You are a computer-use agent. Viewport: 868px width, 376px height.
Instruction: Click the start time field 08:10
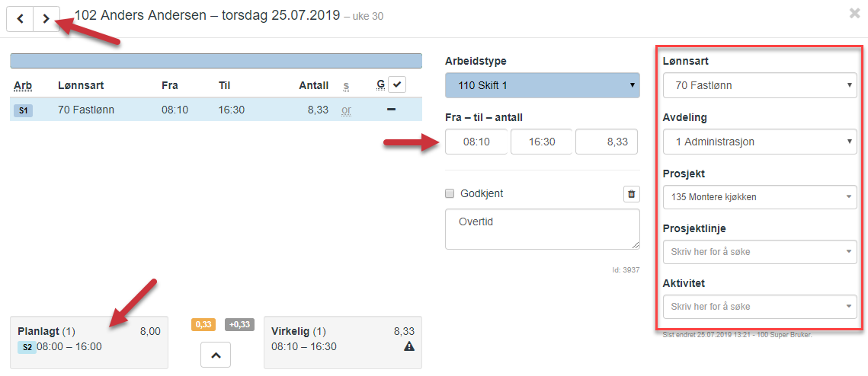[476, 142]
